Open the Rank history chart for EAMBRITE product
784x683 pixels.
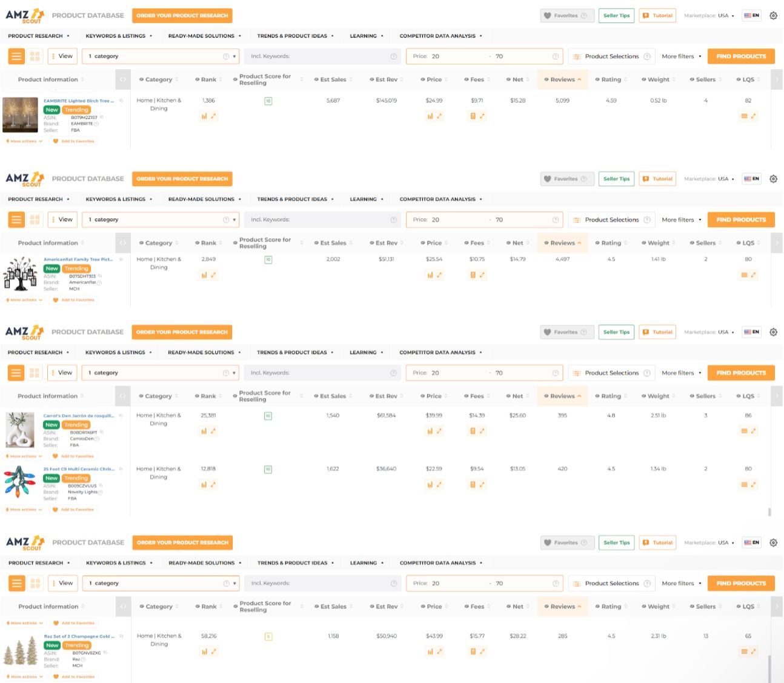[x=204, y=116]
